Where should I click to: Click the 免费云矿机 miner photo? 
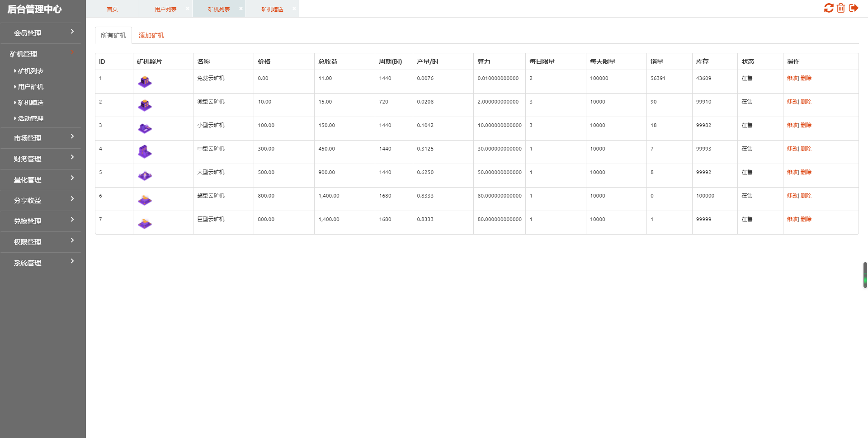point(145,82)
